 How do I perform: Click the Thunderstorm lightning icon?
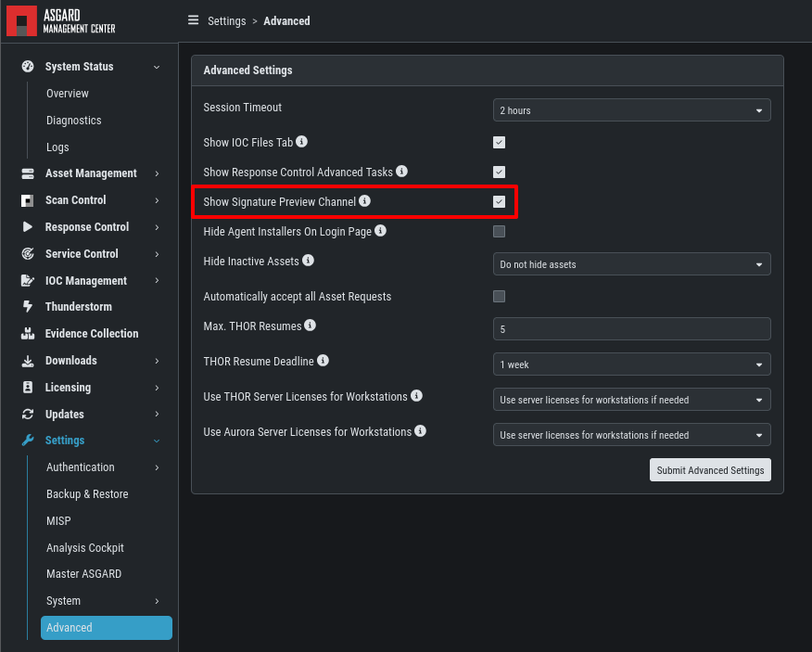pyautogui.click(x=28, y=306)
